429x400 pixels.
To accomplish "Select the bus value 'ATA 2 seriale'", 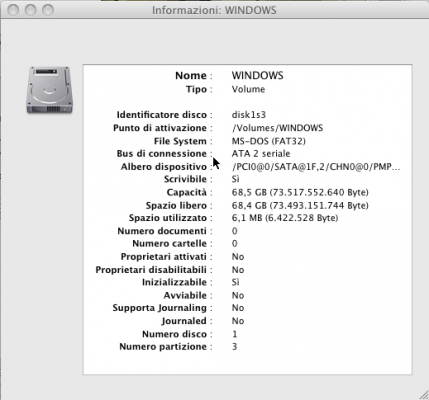I will click(x=261, y=154).
